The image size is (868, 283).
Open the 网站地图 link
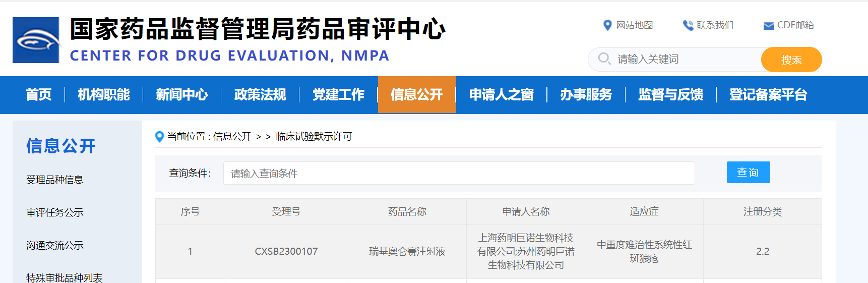point(635,25)
